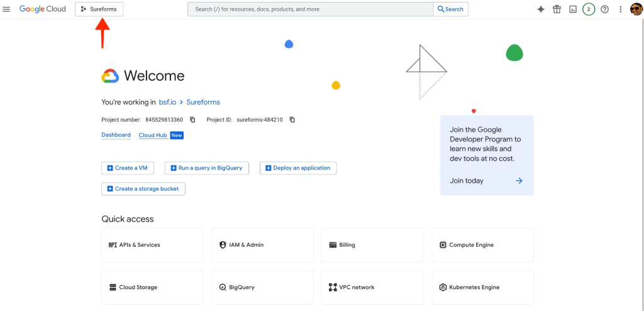Click into the resources search field
Screen dimensions: 644x311
pos(310,9)
